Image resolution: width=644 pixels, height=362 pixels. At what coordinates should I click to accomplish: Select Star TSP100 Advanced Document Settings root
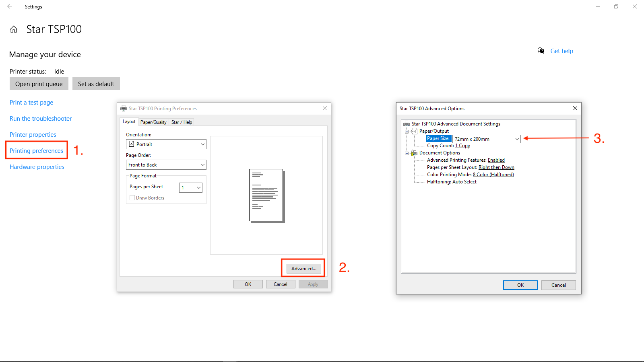[456, 124]
